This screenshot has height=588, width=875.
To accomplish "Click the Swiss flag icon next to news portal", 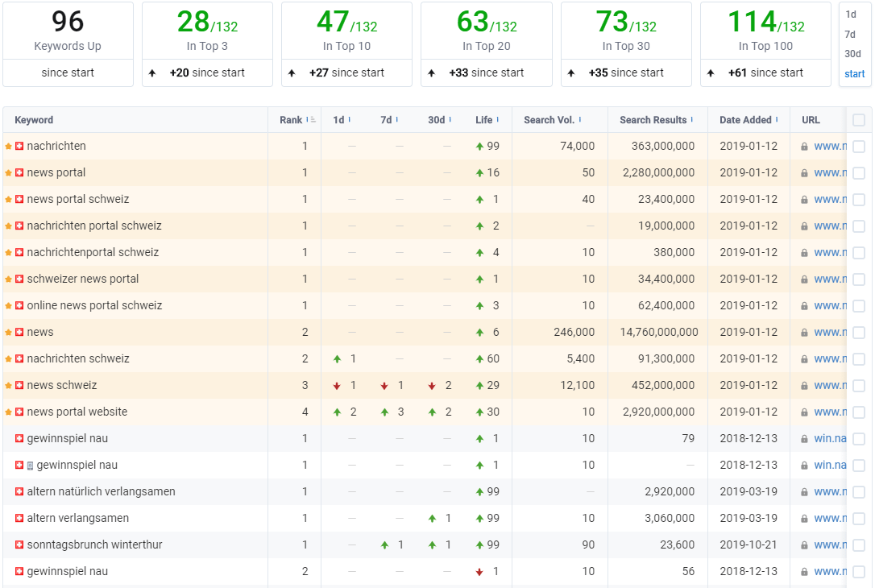I will point(19,173).
